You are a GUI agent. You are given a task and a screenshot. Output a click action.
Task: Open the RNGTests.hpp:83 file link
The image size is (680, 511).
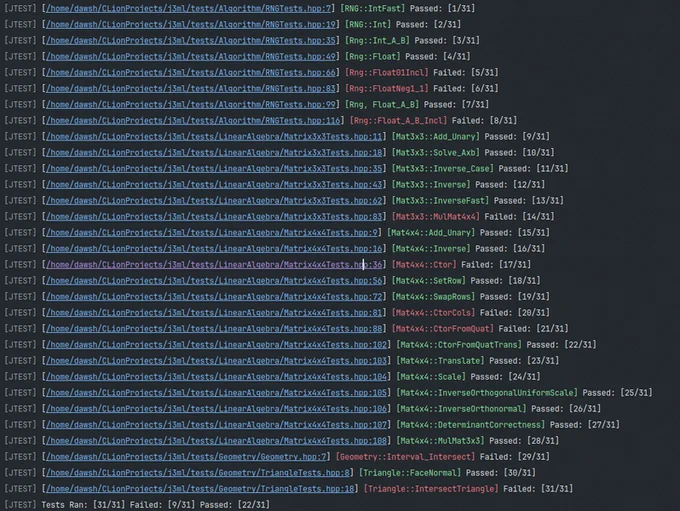[x=191, y=88]
